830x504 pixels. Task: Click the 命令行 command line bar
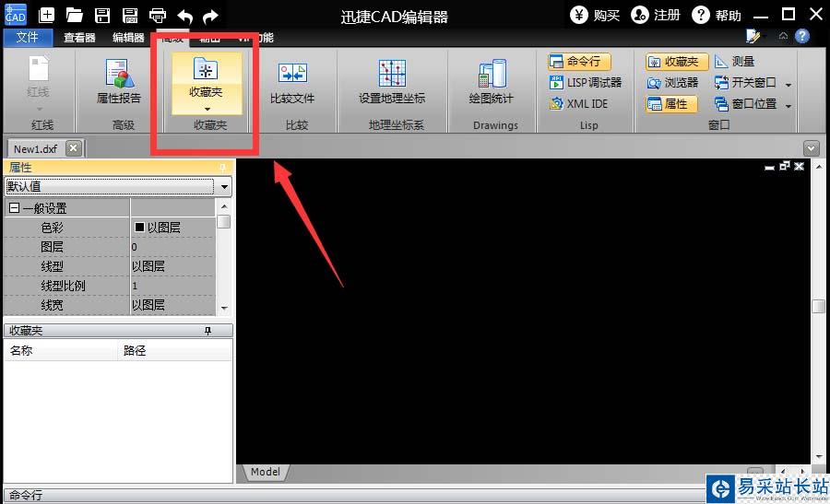(353, 496)
